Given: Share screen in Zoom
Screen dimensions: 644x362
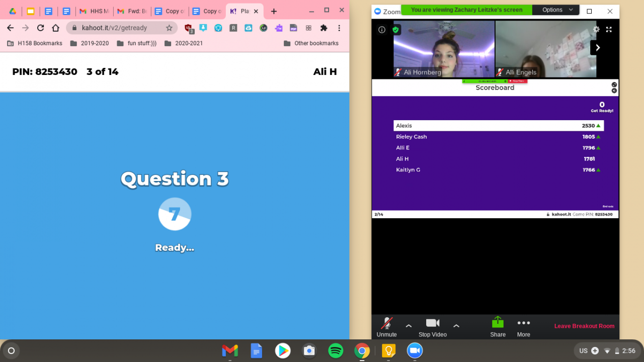Looking at the screenshot, I should [x=498, y=327].
